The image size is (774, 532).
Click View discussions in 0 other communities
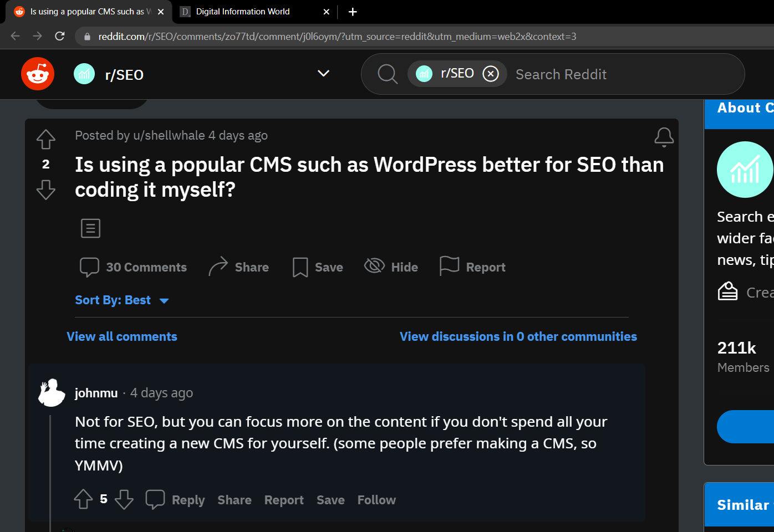click(x=518, y=336)
